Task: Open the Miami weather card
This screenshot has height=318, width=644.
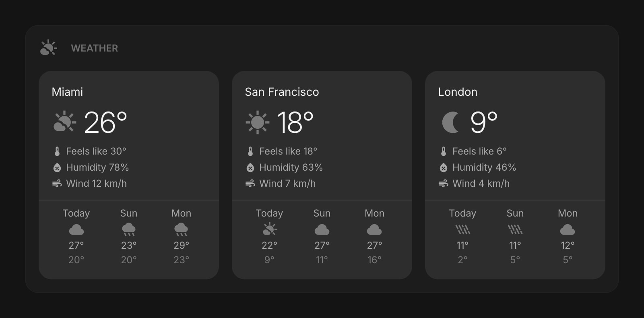Action: 129,173
